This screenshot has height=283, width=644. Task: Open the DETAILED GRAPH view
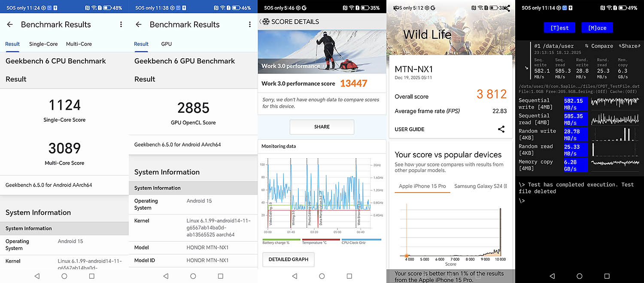click(x=288, y=259)
